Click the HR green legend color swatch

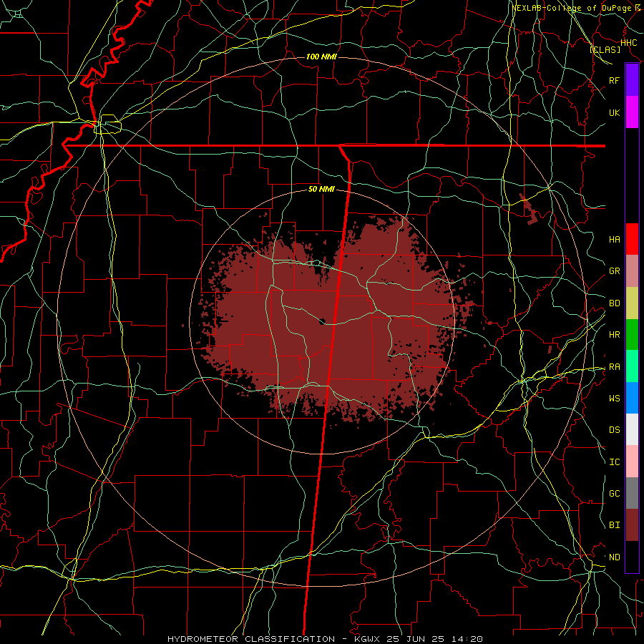pos(632,335)
